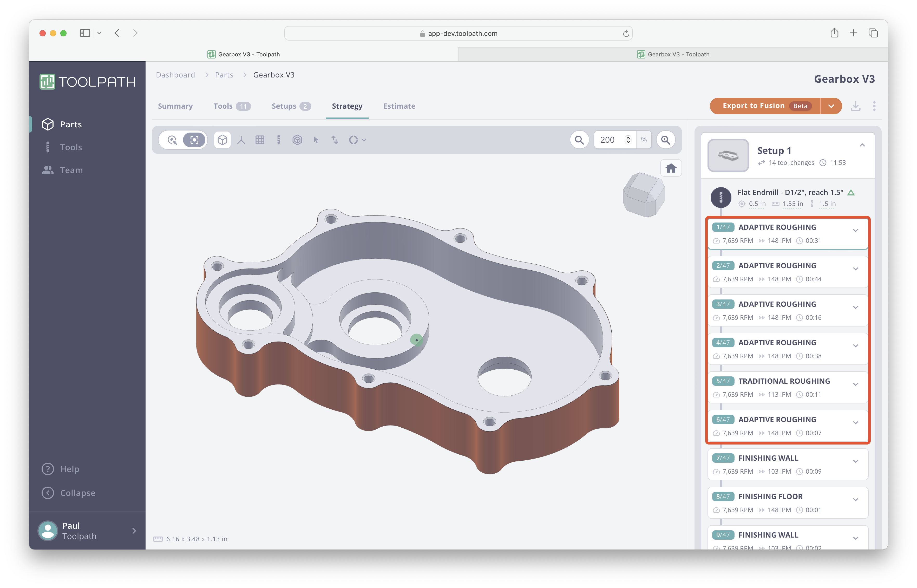The height and width of the screenshot is (588, 917).
Task: Select the 3D cube view mode icon
Action: click(x=222, y=140)
